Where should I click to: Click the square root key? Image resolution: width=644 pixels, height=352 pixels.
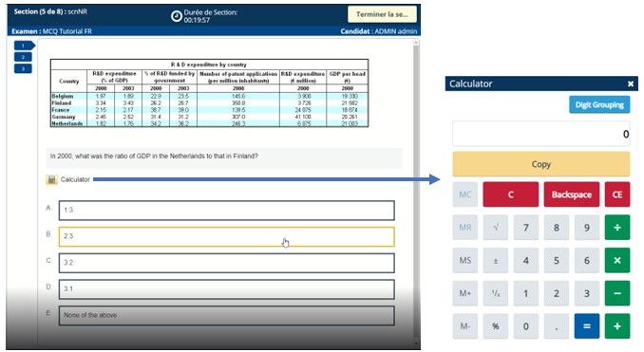[496, 228]
